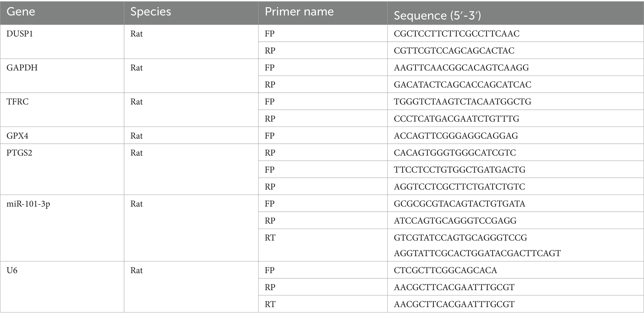Select the miR-101-3p gene cell
This screenshot has height=318, width=644.
coord(62,228)
